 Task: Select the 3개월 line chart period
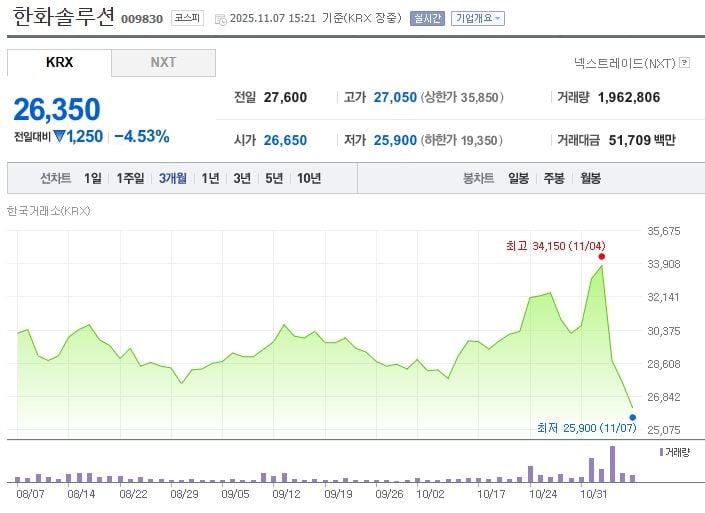(173, 178)
